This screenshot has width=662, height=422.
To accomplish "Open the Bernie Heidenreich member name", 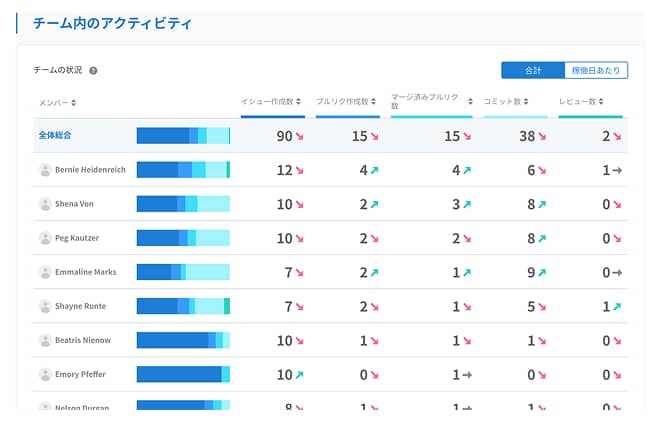I will [90, 170].
